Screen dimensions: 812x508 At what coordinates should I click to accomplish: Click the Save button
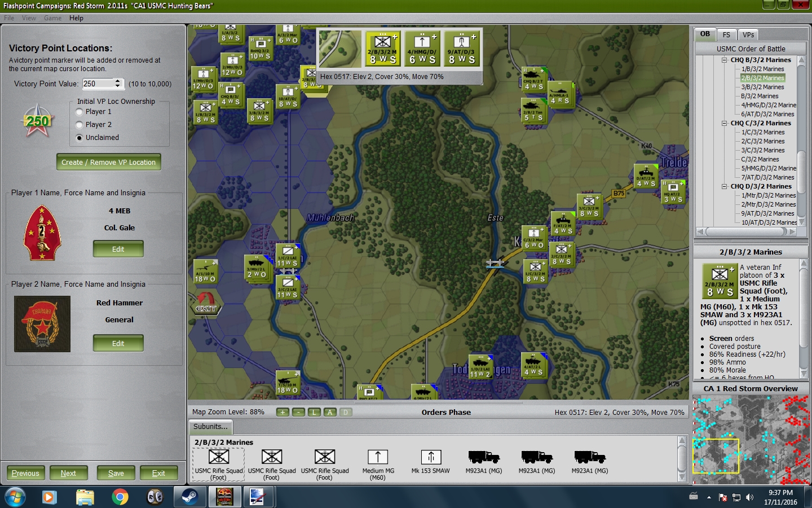116,473
